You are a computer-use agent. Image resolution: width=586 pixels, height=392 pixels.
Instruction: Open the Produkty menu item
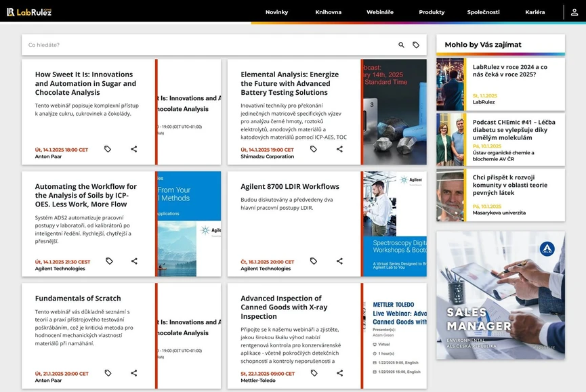(432, 12)
